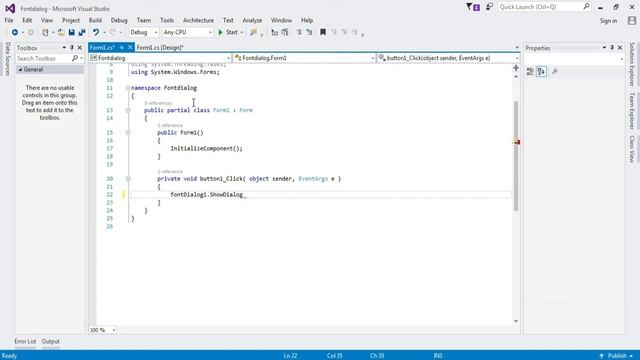
Task: Open the Architecture menu
Action: 198,20
